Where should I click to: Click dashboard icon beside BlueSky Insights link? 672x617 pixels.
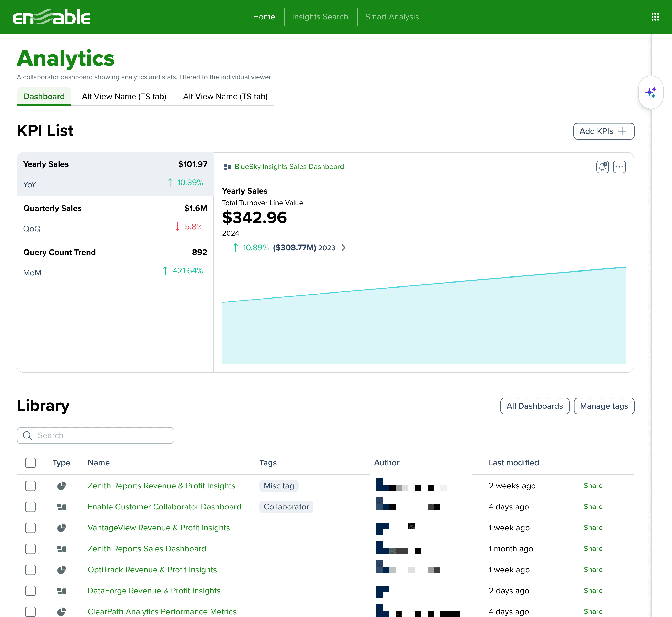tap(227, 167)
